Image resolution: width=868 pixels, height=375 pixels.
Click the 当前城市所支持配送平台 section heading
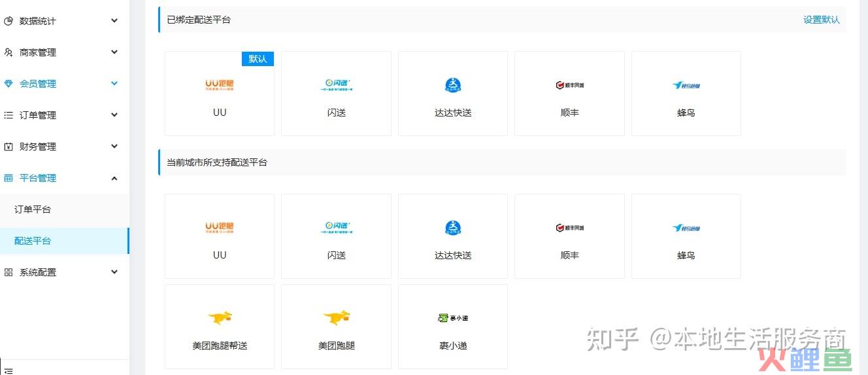pyautogui.click(x=217, y=162)
